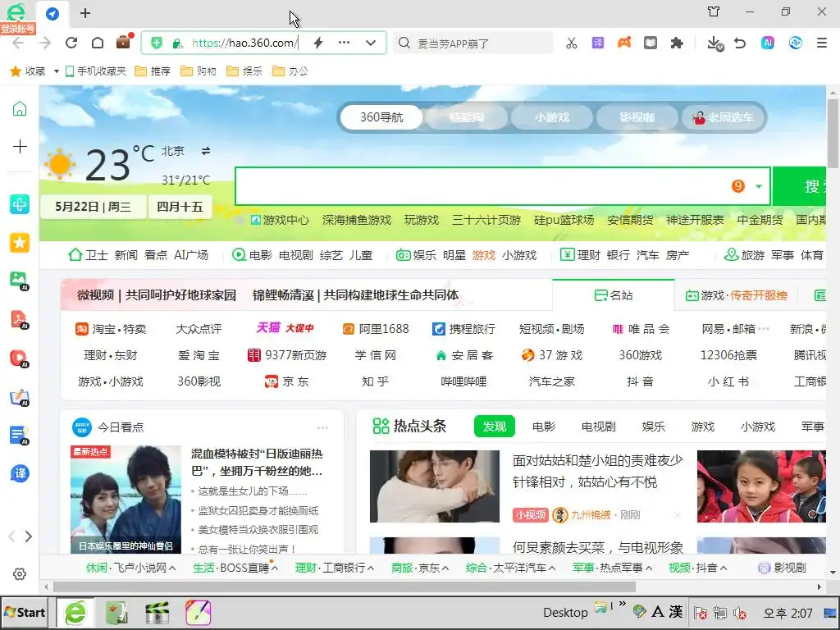This screenshot has height=630, width=840.
Task: Open the sidebar settings gear icon
Action: [x=20, y=574]
